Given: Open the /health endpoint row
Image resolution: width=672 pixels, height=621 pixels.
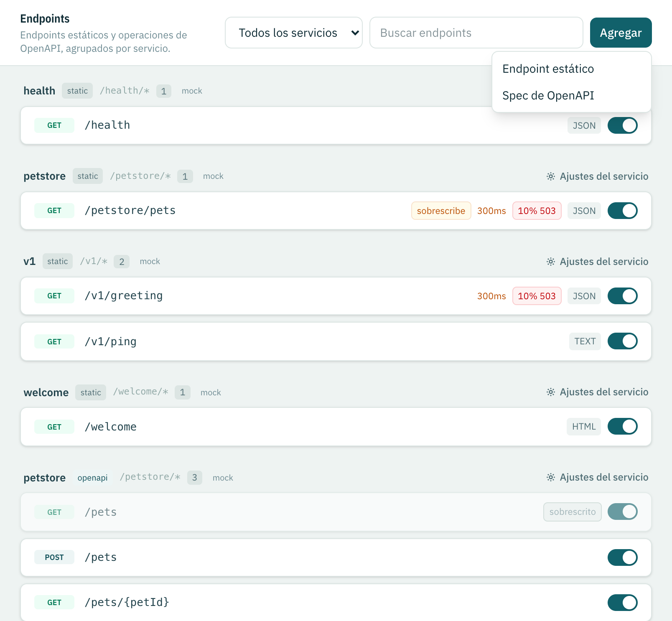Looking at the screenshot, I should [x=336, y=125].
